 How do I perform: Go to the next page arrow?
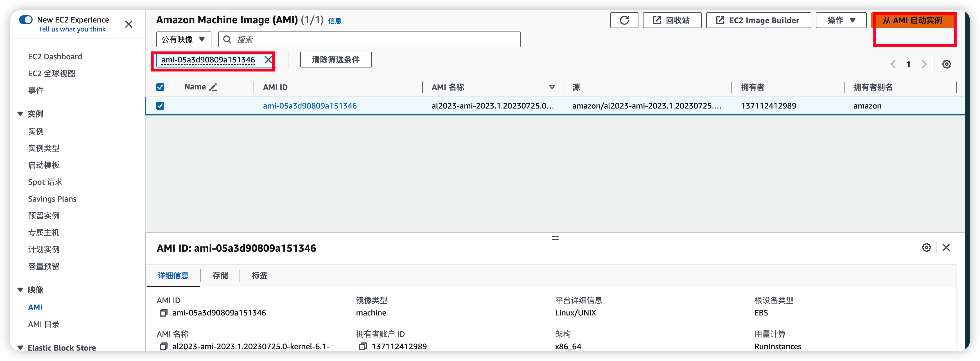click(924, 64)
